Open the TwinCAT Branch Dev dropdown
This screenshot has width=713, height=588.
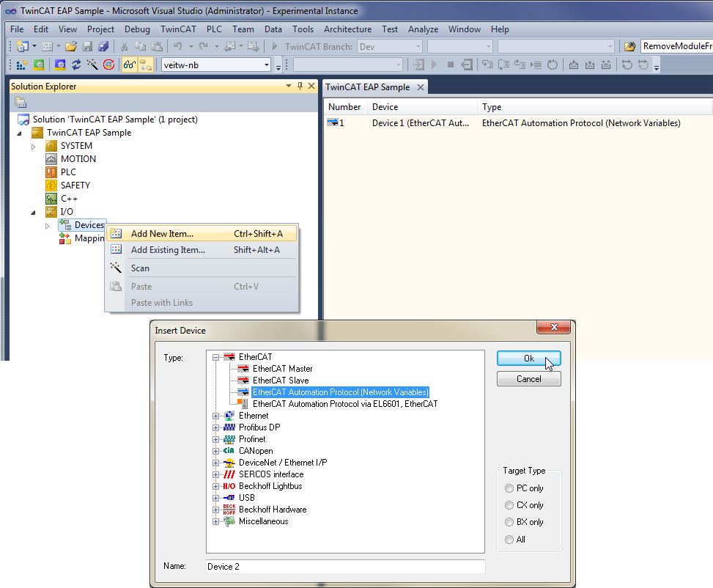pyautogui.click(x=418, y=46)
